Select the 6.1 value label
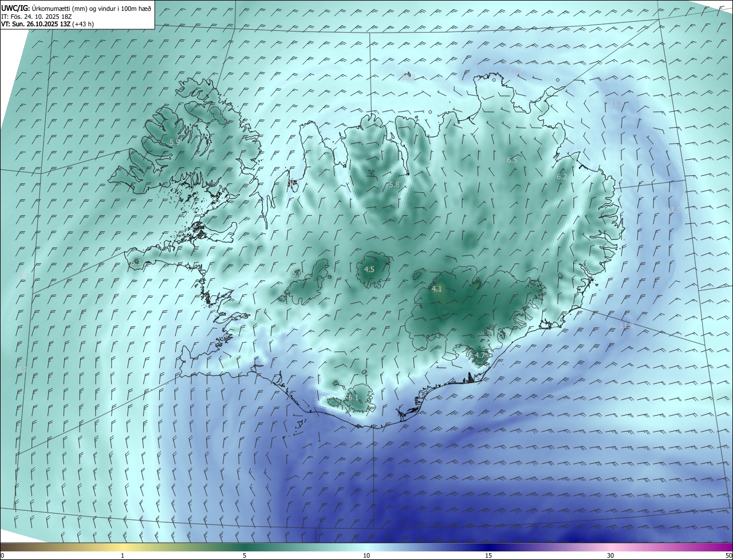This screenshot has width=733, height=560. coord(352,397)
